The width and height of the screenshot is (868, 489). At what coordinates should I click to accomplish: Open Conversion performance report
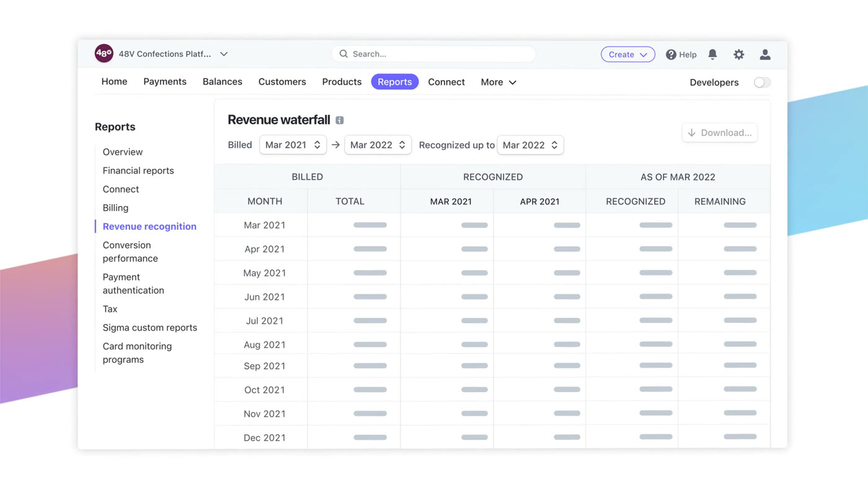[130, 252]
